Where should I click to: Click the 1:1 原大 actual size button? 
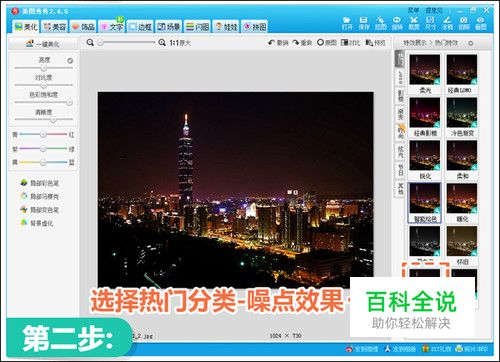[x=180, y=43]
